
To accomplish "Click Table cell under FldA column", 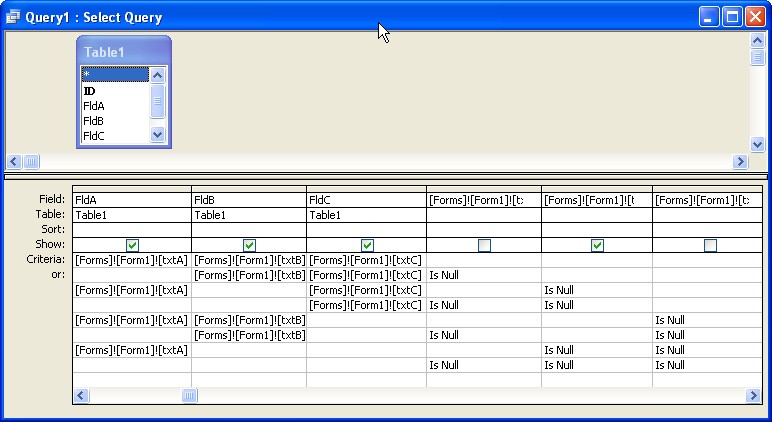I will (132, 215).
